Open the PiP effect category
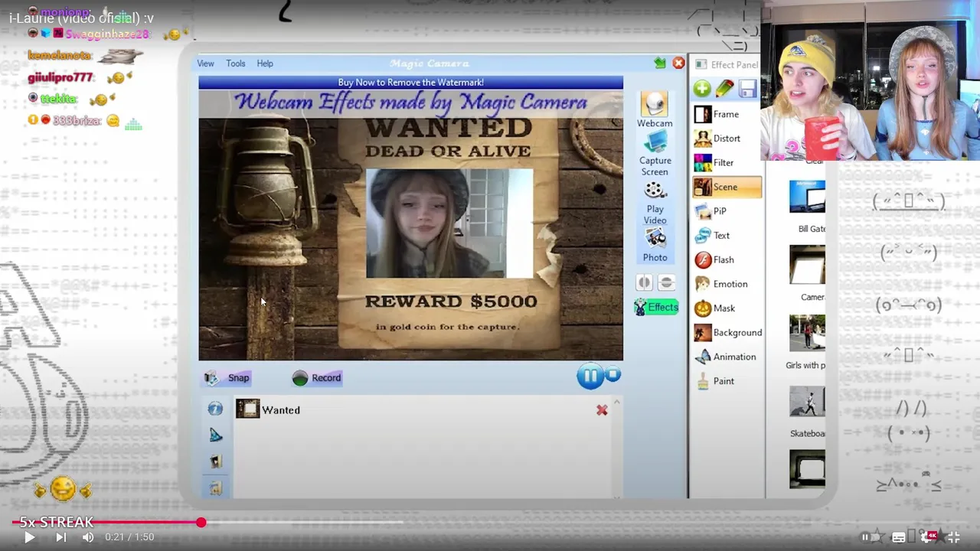The width and height of the screenshot is (980, 551). click(x=727, y=210)
